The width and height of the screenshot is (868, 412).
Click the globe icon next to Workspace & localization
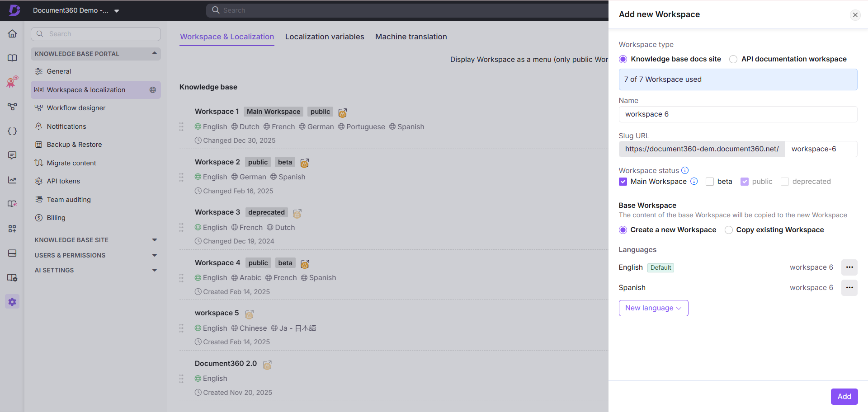click(x=153, y=90)
